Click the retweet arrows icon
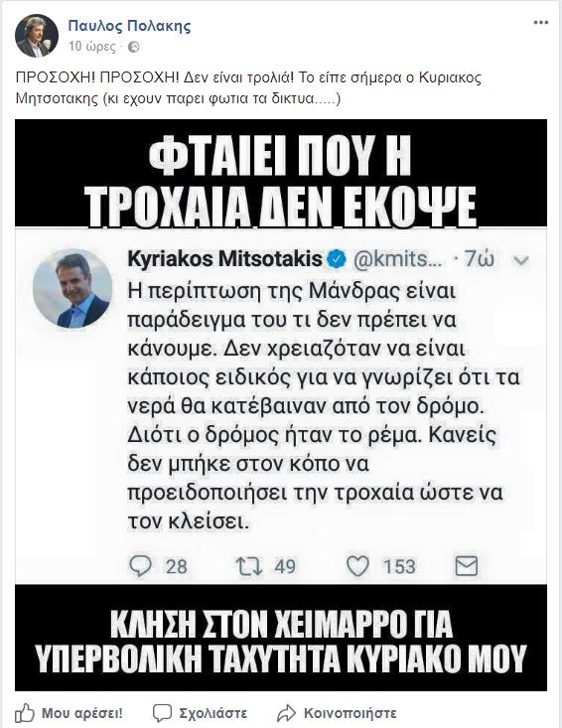Image resolution: width=562 pixels, height=728 pixels. [x=249, y=566]
